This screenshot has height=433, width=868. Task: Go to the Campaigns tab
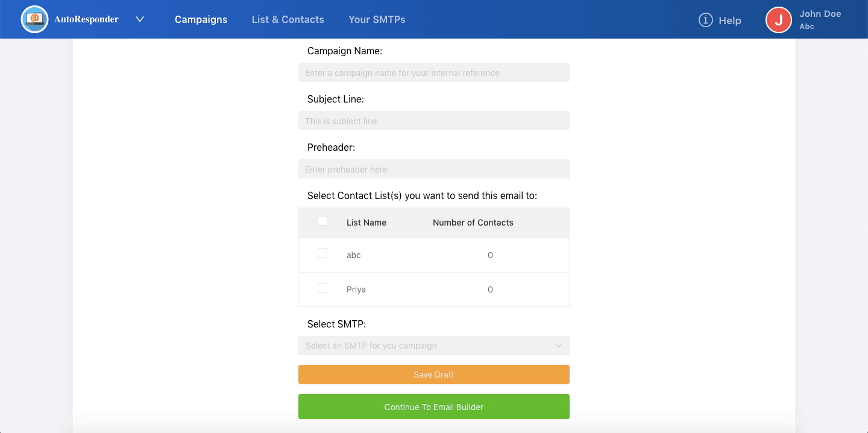coord(201,19)
